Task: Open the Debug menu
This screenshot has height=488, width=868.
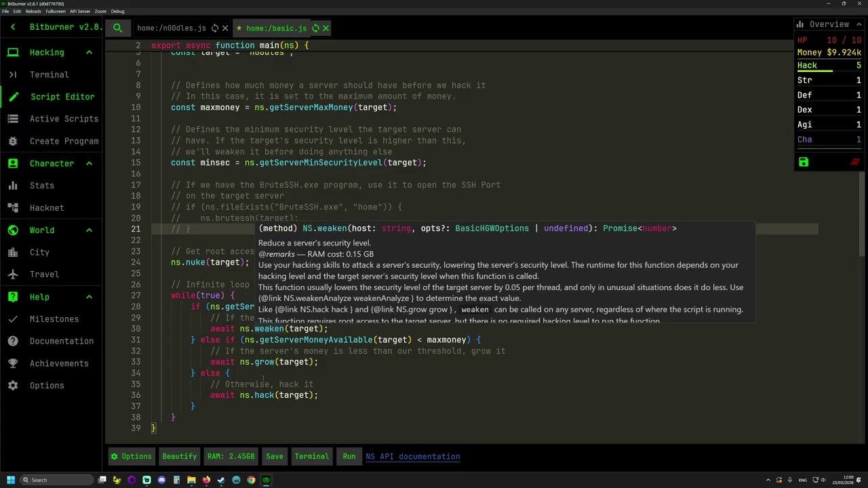Action: [x=117, y=12]
